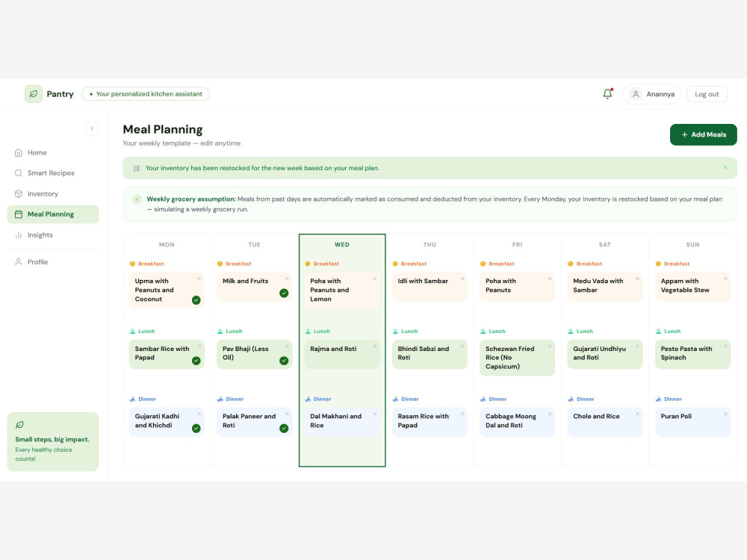Toggle consumed check on Pav Bhaji lunch
The image size is (747, 560).
(284, 361)
